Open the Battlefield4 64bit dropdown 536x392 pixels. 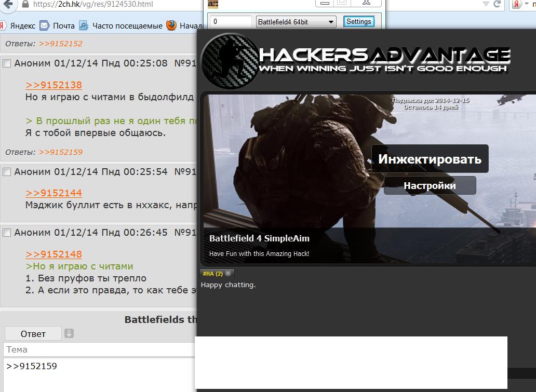[x=296, y=22]
